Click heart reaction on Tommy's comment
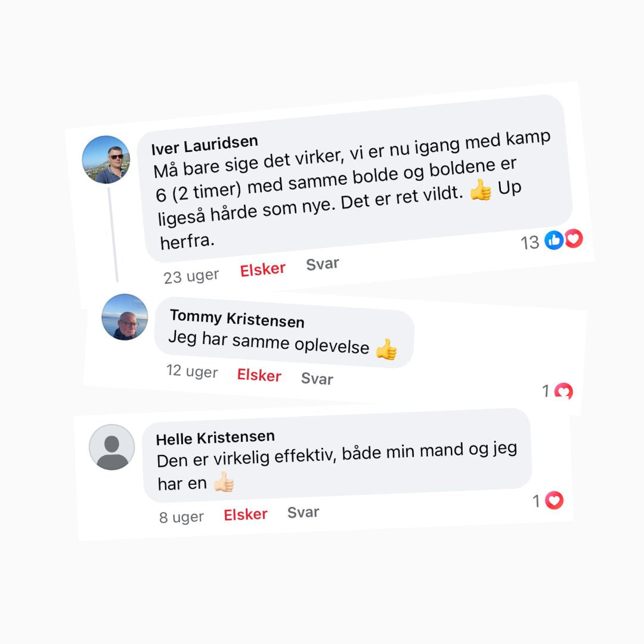The width and height of the screenshot is (644, 644). tap(563, 391)
